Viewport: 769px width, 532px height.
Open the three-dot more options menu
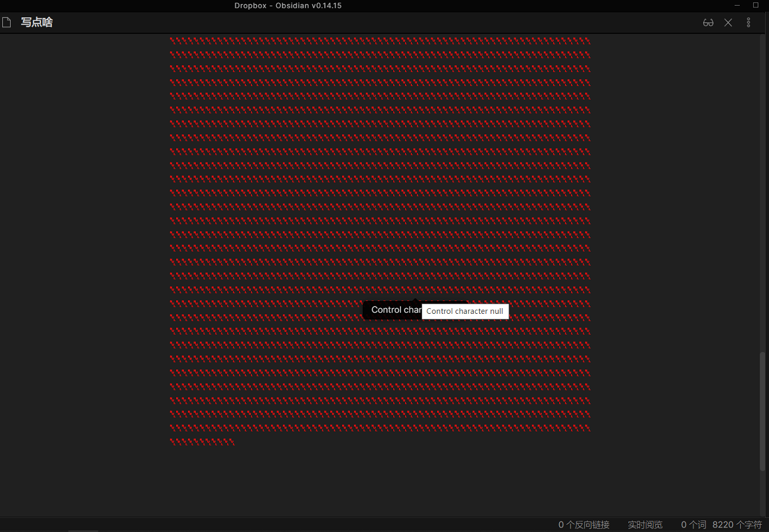pyautogui.click(x=748, y=22)
